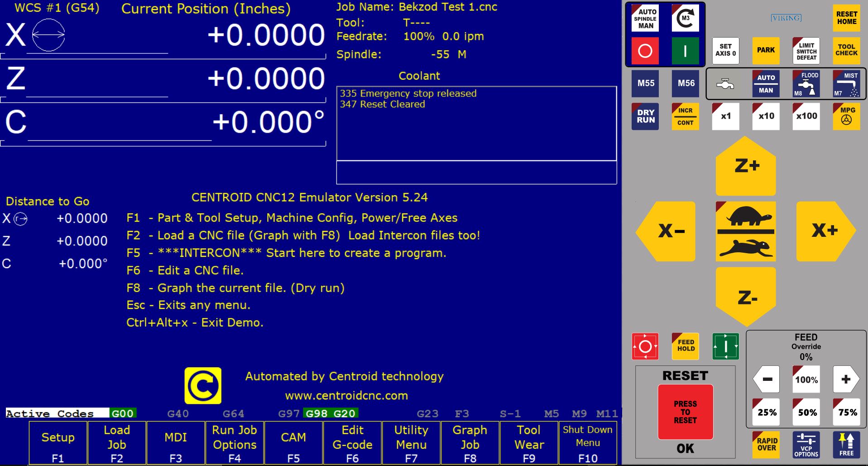This screenshot has height=466, width=868.
Task: Toggle spindle Auto/Manual mode button
Action: point(645,19)
